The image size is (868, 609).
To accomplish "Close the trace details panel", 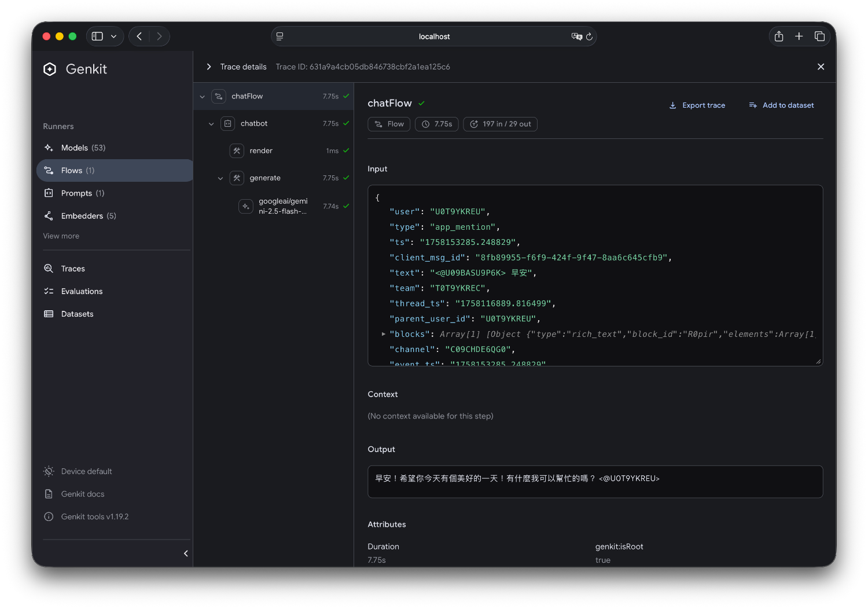I will [821, 67].
